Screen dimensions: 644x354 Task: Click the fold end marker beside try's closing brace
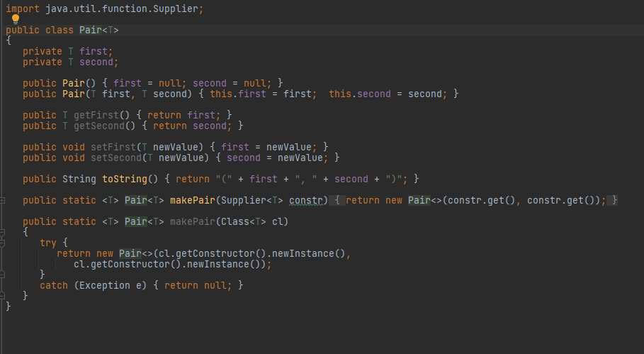(2, 275)
